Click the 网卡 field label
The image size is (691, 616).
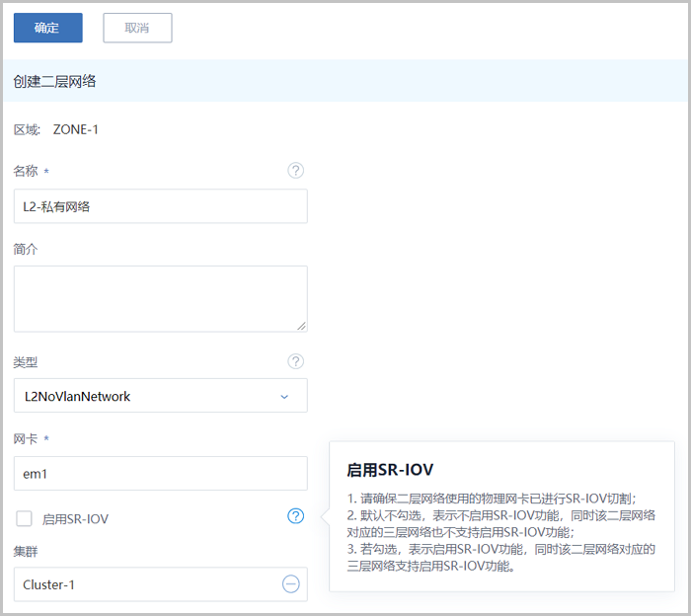point(26,438)
